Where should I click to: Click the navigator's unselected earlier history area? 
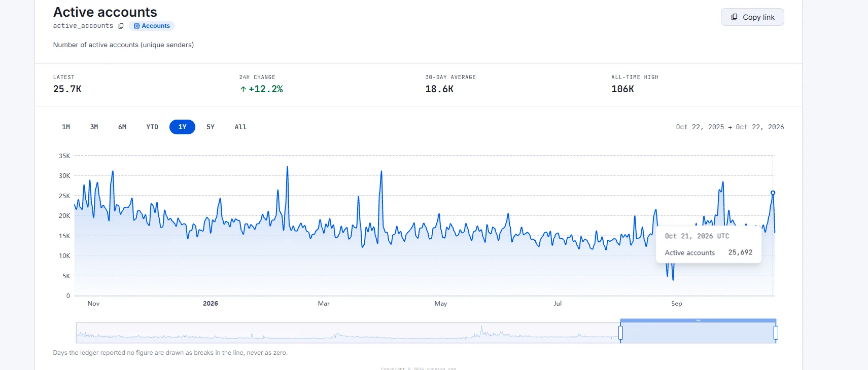(348, 332)
